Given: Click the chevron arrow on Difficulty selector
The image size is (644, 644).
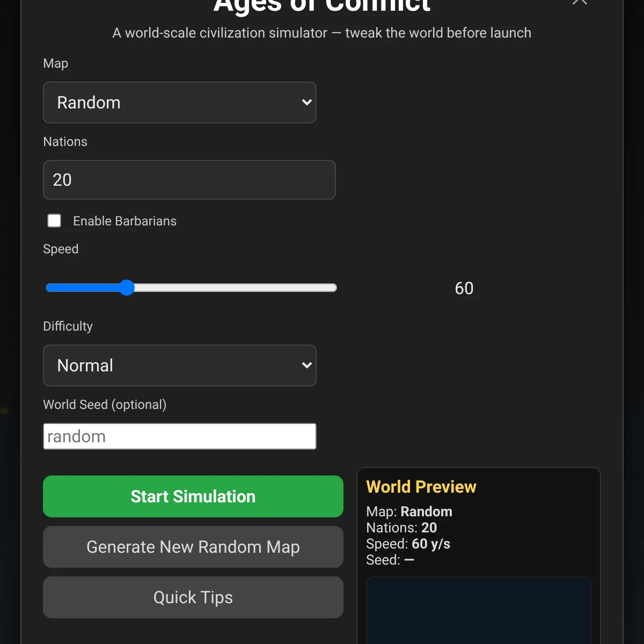Looking at the screenshot, I should (x=306, y=365).
